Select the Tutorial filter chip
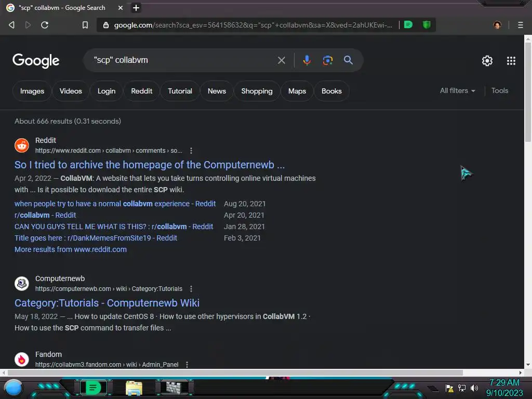Image resolution: width=532 pixels, height=399 pixels. pyautogui.click(x=180, y=91)
